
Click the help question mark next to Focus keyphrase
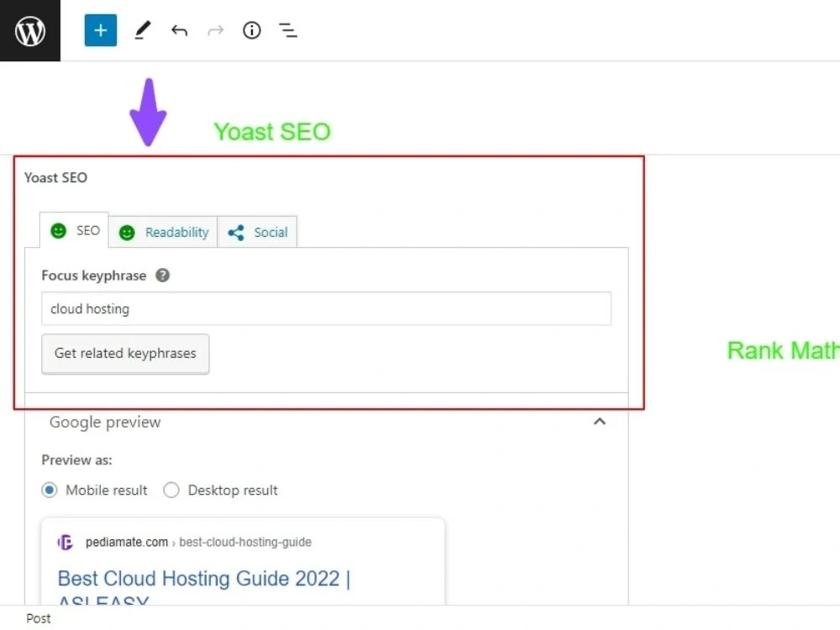[x=162, y=276]
